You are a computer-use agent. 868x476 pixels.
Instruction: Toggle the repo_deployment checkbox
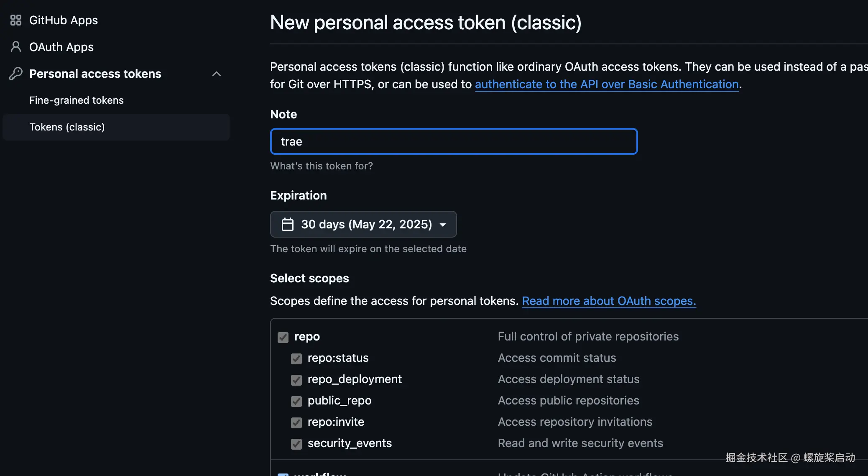296,380
